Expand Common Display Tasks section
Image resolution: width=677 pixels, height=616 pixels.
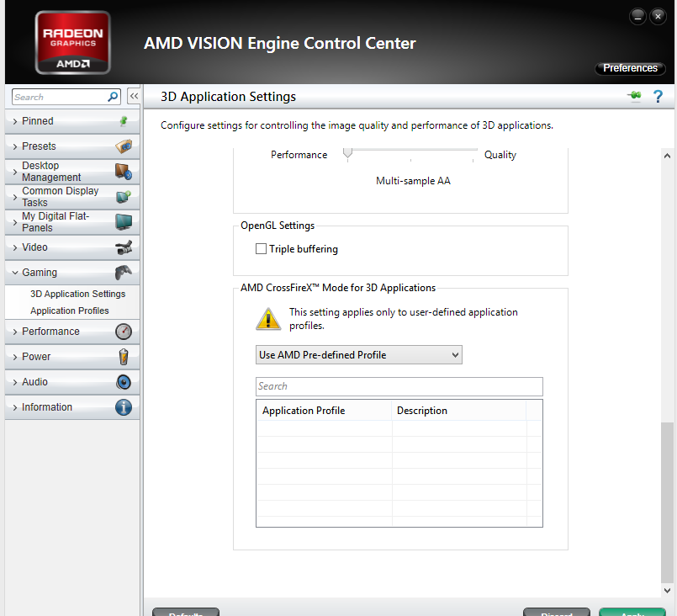pyautogui.click(x=72, y=197)
